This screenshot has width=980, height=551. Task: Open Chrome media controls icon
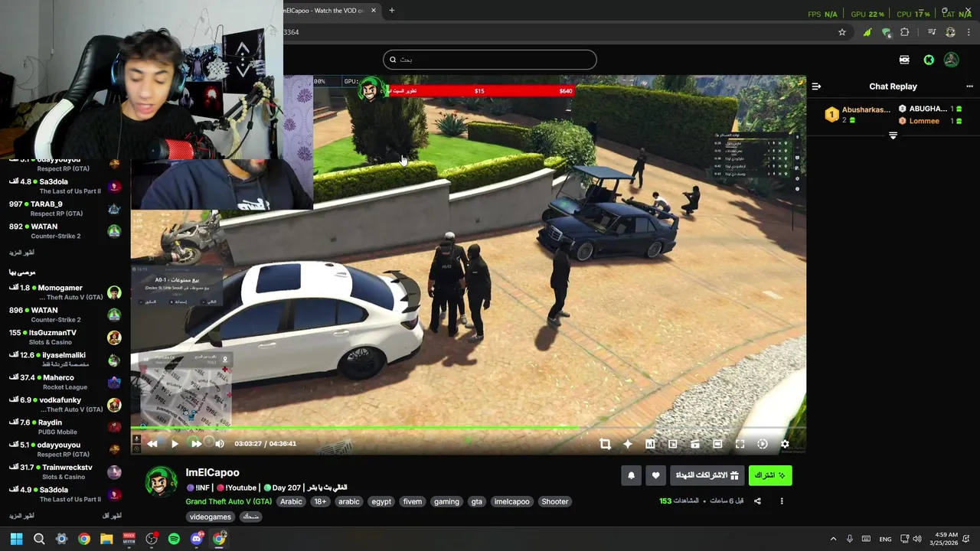tap(932, 32)
